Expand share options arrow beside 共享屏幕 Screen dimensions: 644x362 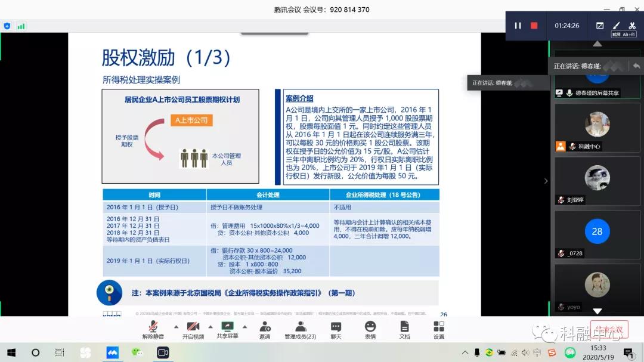pos(244,327)
